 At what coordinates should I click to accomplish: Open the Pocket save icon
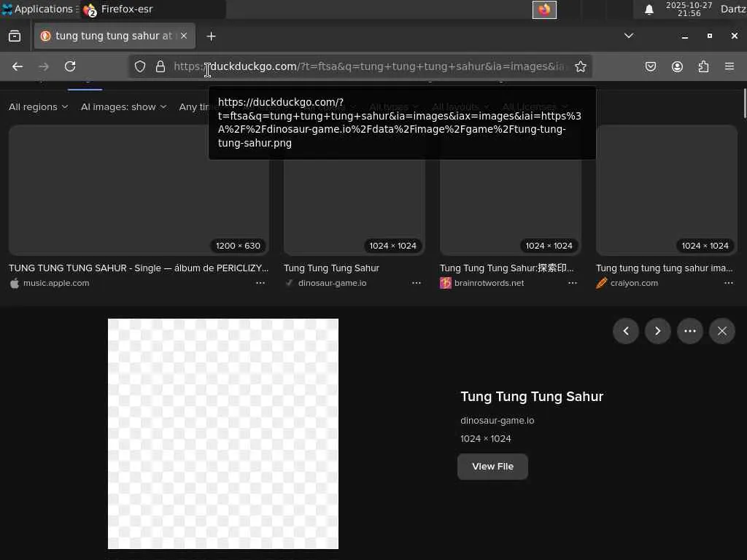click(650, 66)
